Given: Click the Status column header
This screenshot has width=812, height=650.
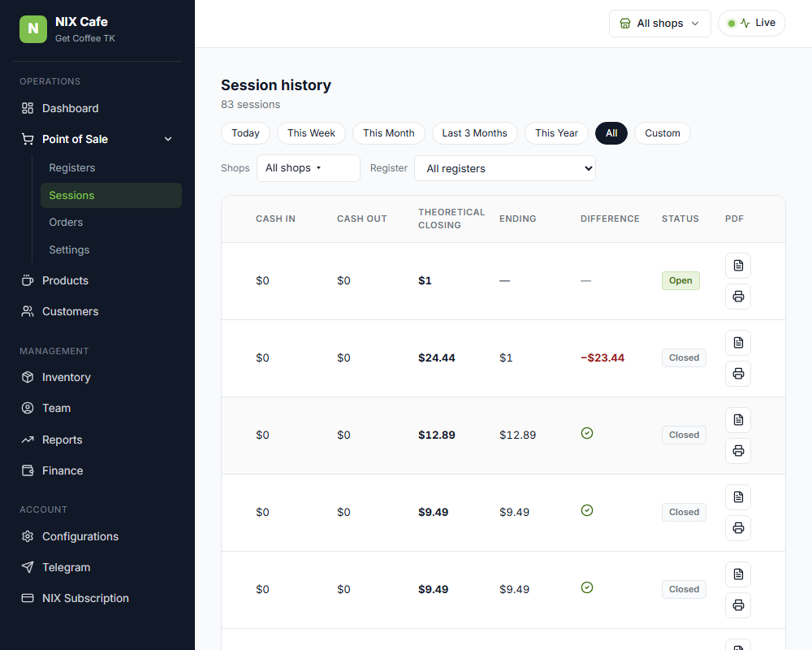Looking at the screenshot, I should (680, 219).
